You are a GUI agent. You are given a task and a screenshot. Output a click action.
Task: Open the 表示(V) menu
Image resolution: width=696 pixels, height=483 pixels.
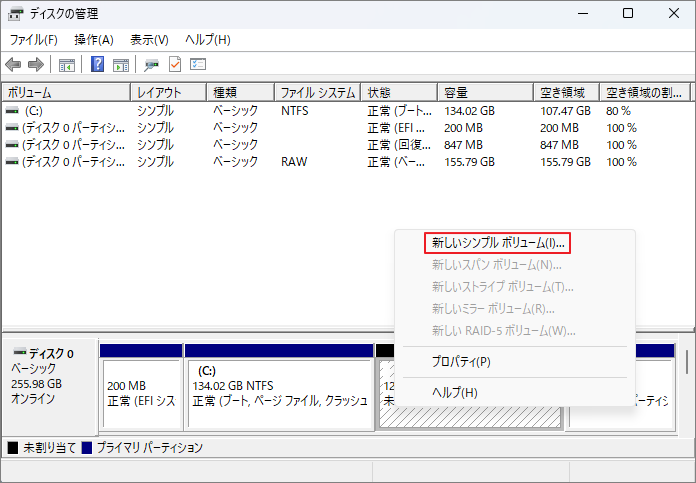coord(149,40)
